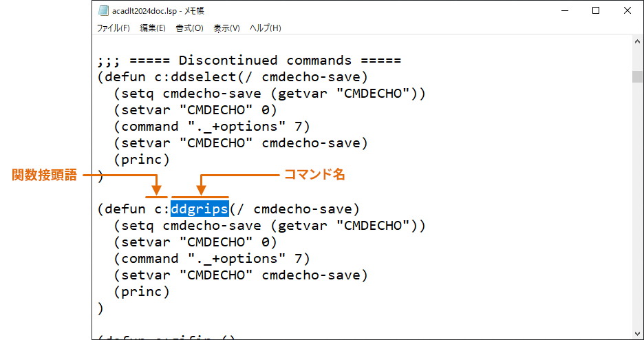Screen dimensions: 644x340
Task: Close the Notepad window
Action: tap(627, 11)
